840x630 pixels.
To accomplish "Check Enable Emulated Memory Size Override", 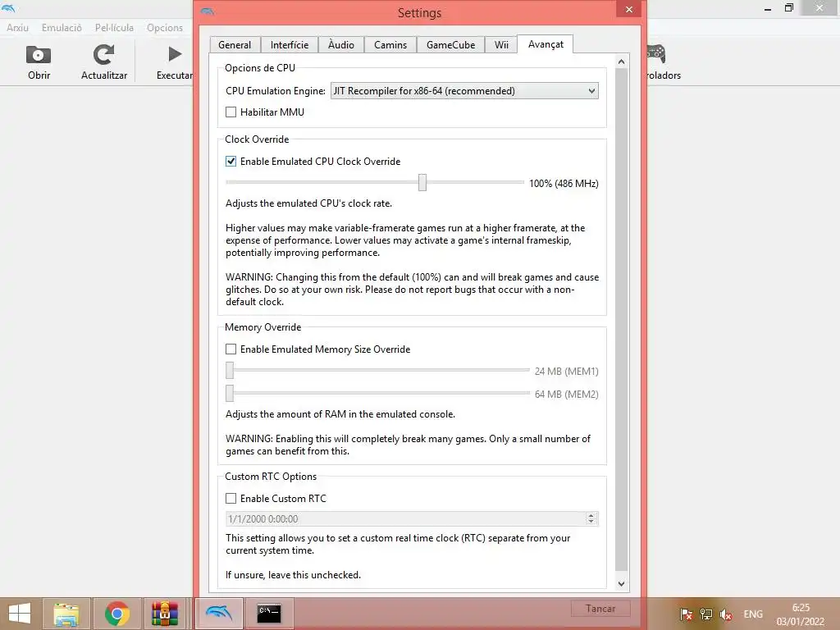I will (x=231, y=349).
